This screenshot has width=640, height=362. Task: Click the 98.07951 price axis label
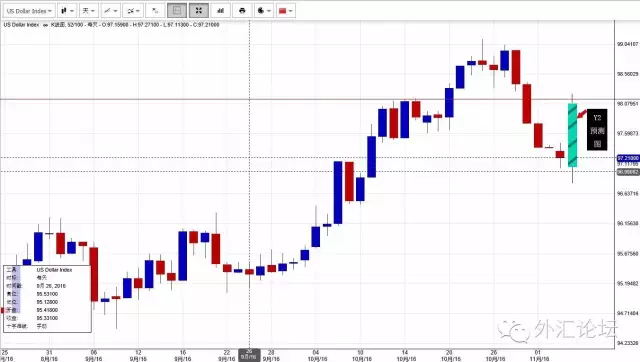(627, 104)
